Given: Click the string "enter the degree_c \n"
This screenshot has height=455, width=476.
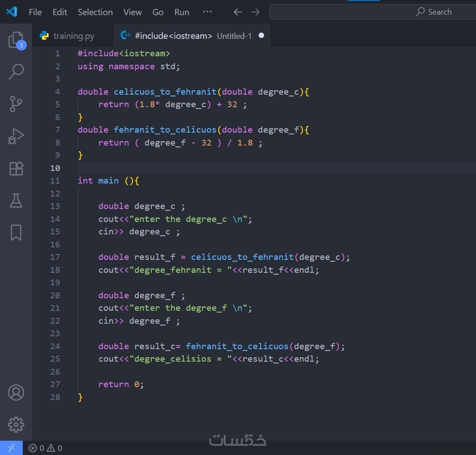Looking at the screenshot, I should pyautogui.click(x=189, y=219).
